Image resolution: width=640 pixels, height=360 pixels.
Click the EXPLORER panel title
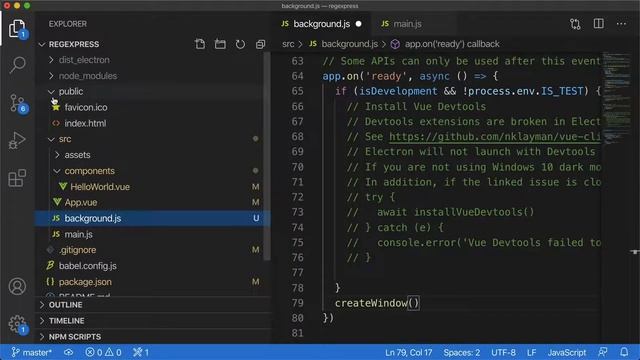pyautogui.click(x=68, y=24)
